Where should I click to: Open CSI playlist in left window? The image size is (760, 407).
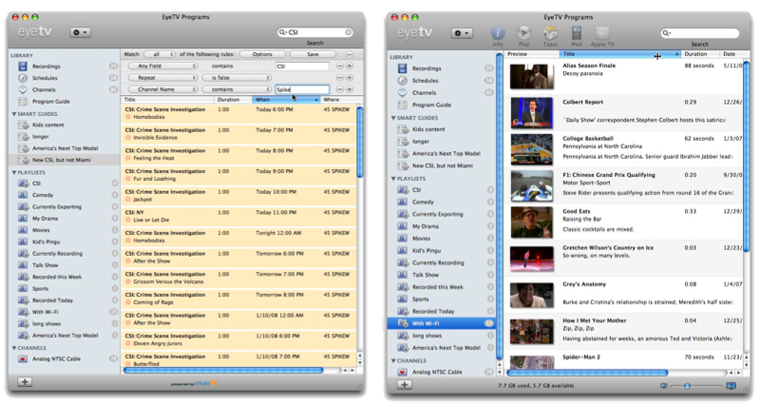[36, 184]
